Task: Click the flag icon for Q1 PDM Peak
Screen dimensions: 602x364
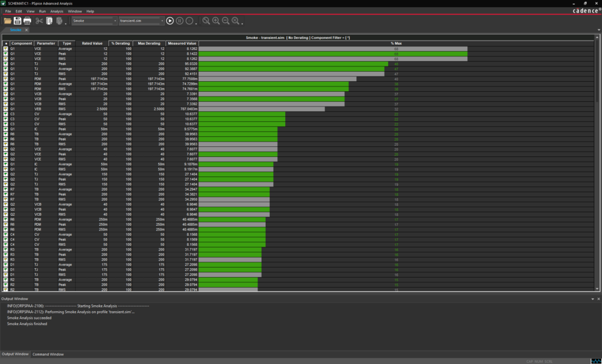Action: (x=6, y=79)
